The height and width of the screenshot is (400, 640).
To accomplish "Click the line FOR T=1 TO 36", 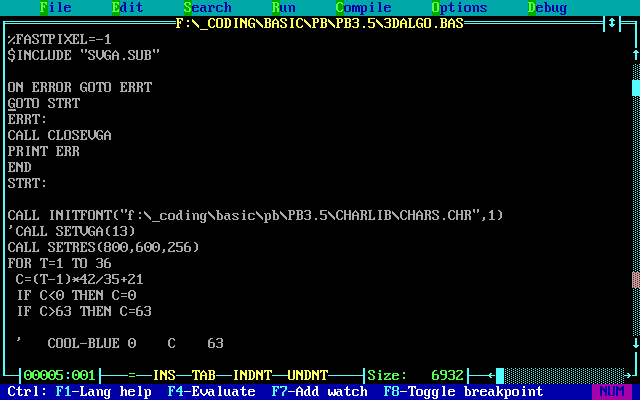I will pyautogui.click(x=59, y=263).
